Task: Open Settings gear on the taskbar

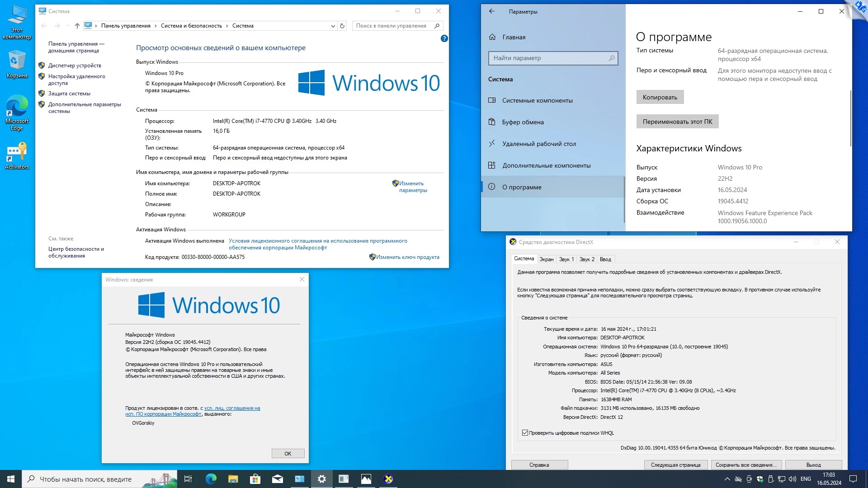Action: 321,479
